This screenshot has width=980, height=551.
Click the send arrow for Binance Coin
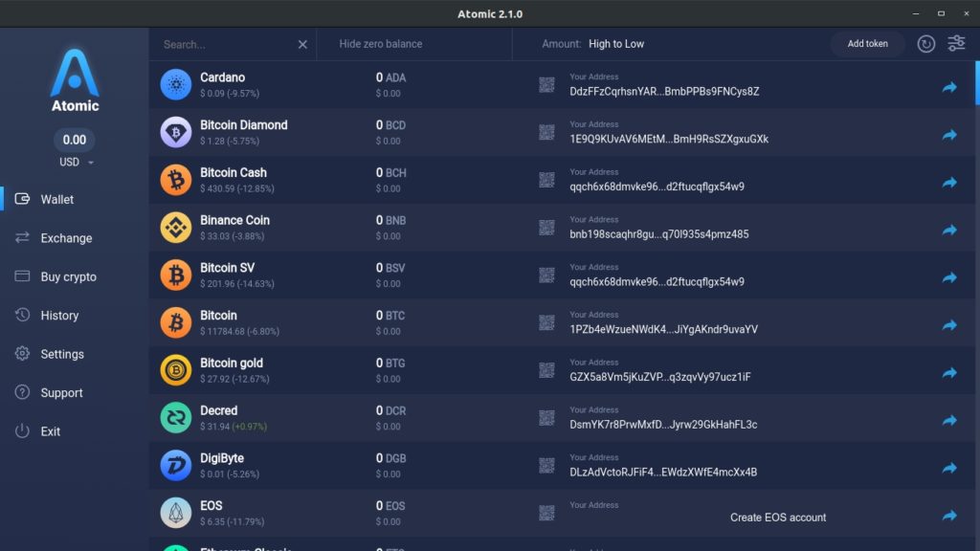pos(949,230)
